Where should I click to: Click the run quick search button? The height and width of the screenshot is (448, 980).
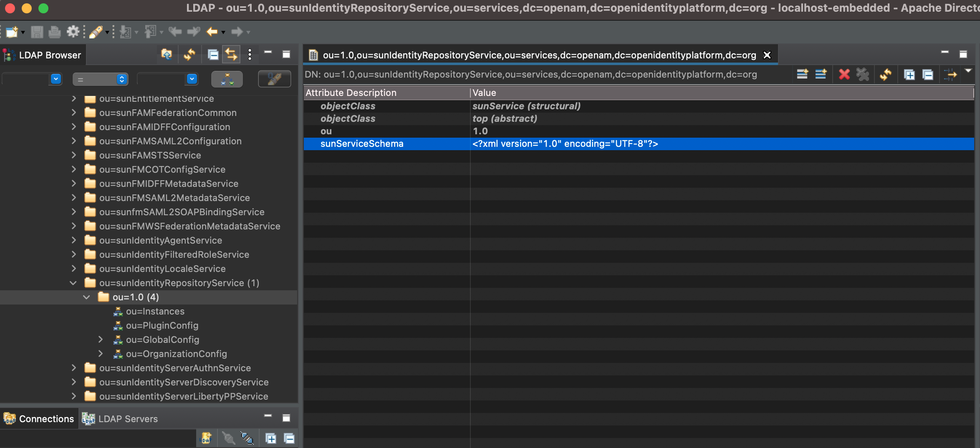click(x=274, y=79)
